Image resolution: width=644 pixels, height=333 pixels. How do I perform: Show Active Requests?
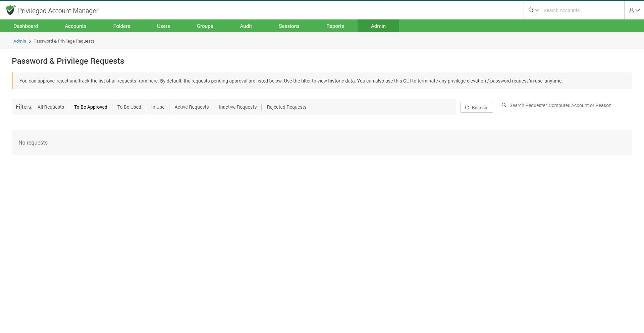tap(192, 107)
